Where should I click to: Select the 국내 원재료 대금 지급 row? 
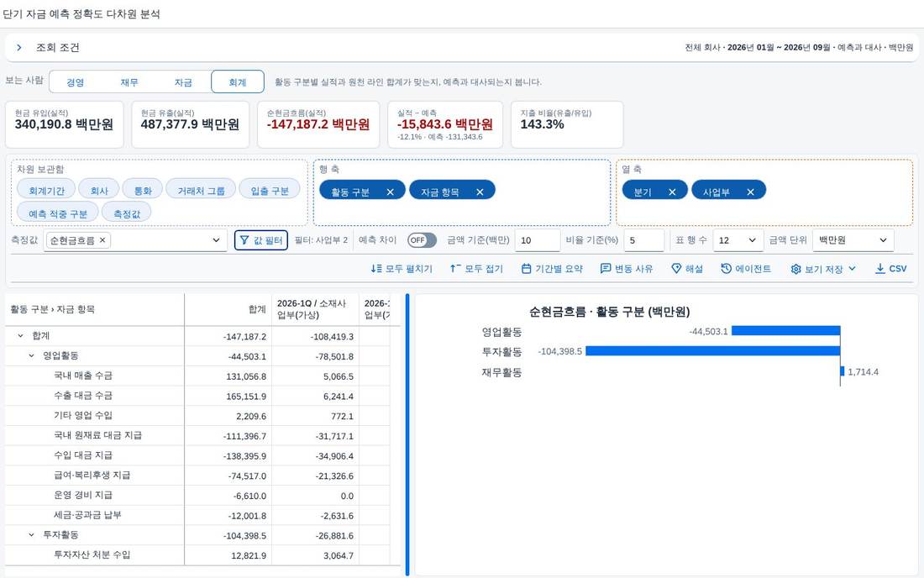pos(197,436)
